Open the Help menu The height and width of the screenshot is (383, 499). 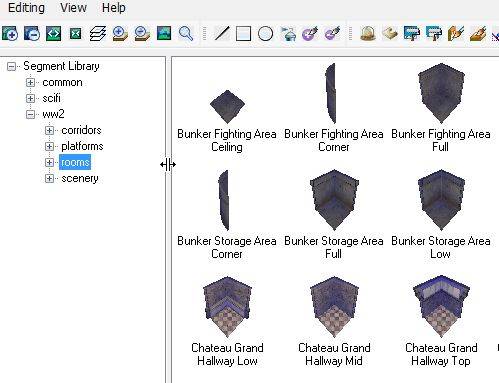click(113, 8)
